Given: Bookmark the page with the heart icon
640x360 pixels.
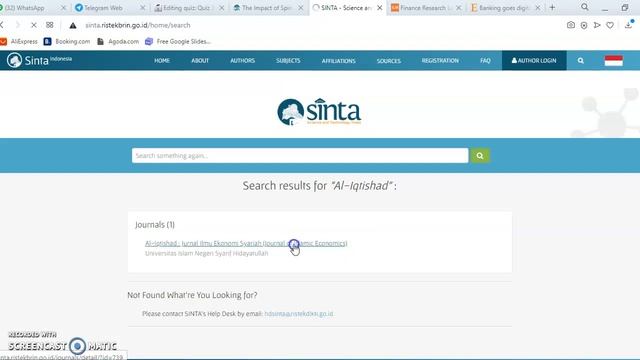Looking at the screenshot, I should pyautogui.click(x=610, y=25).
